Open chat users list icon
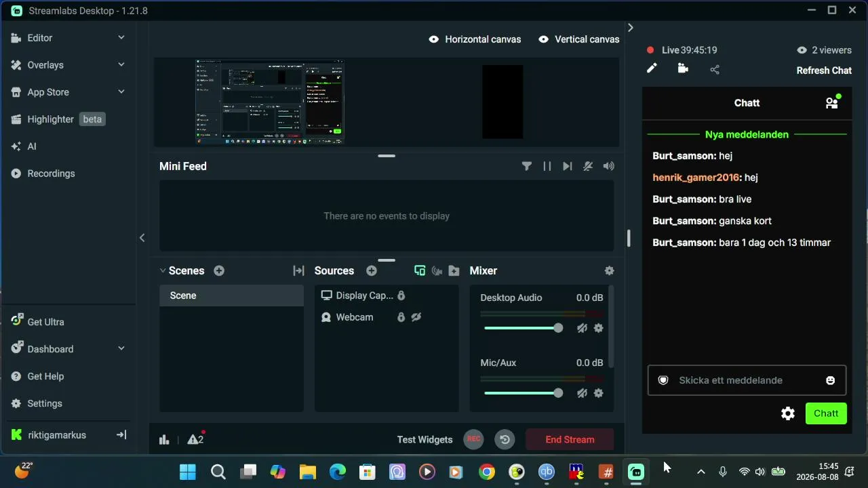868x488 pixels. click(x=832, y=103)
